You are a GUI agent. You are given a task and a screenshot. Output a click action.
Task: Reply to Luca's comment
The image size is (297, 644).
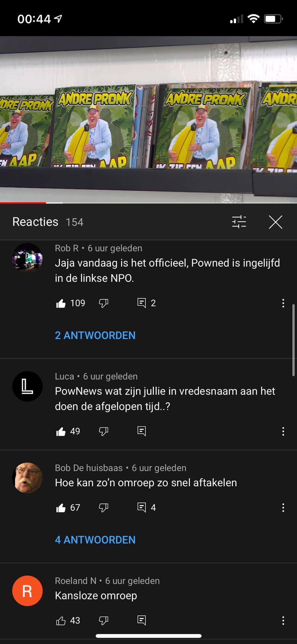(x=142, y=431)
